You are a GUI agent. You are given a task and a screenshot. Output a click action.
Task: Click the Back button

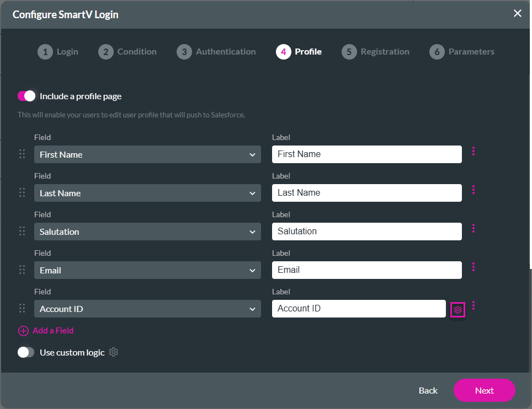(428, 390)
